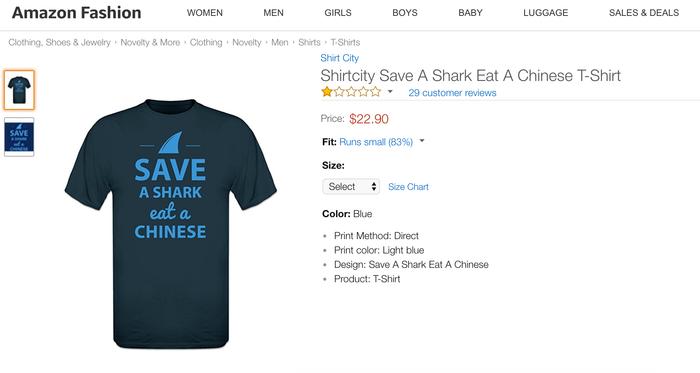
Task: Open the Size Select dropdown
Action: tap(351, 186)
